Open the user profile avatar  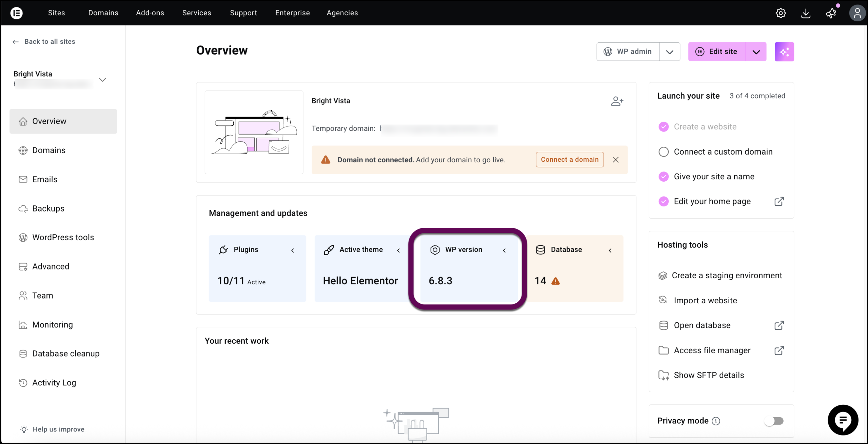(x=857, y=13)
